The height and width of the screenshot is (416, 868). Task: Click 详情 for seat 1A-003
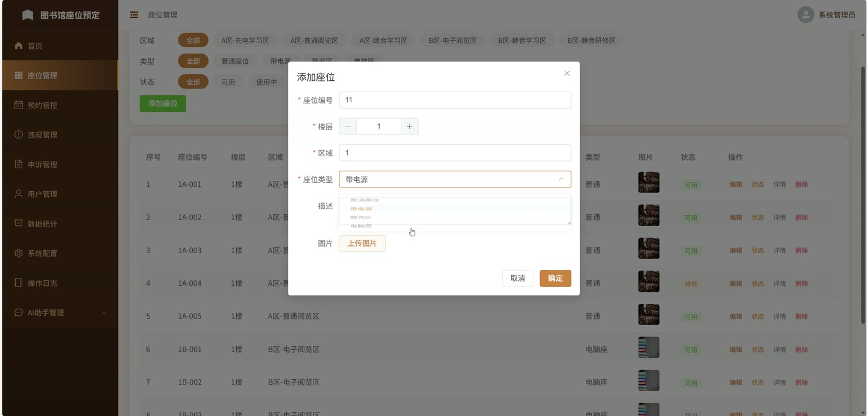[779, 250]
